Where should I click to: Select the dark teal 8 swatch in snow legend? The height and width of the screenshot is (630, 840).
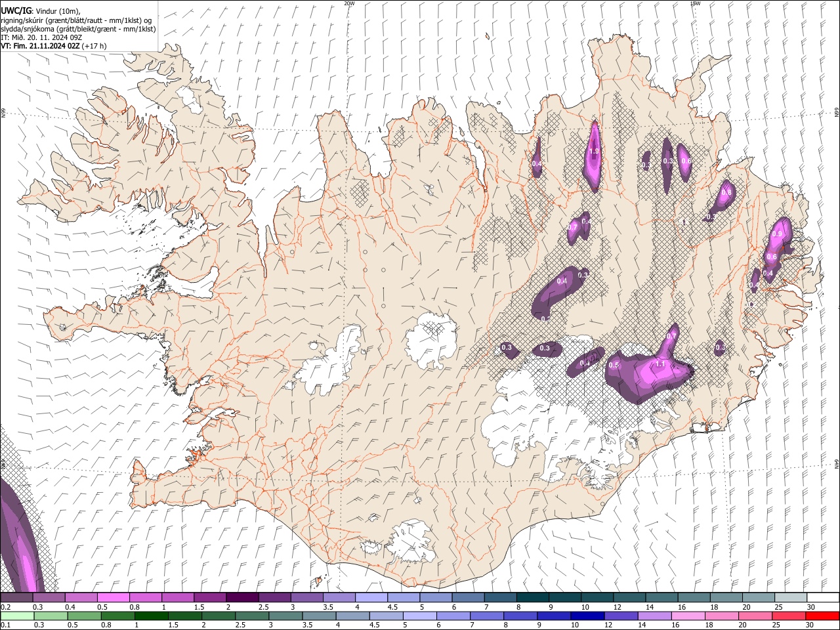(x=533, y=598)
